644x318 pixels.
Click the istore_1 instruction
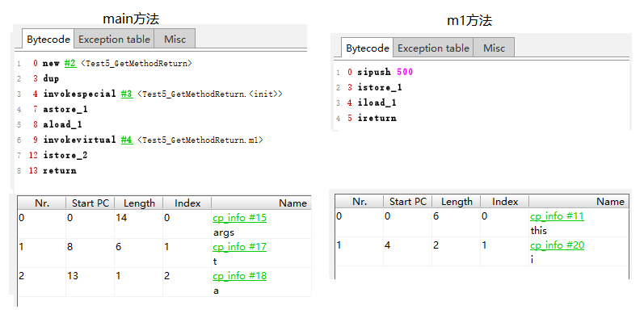click(x=380, y=87)
